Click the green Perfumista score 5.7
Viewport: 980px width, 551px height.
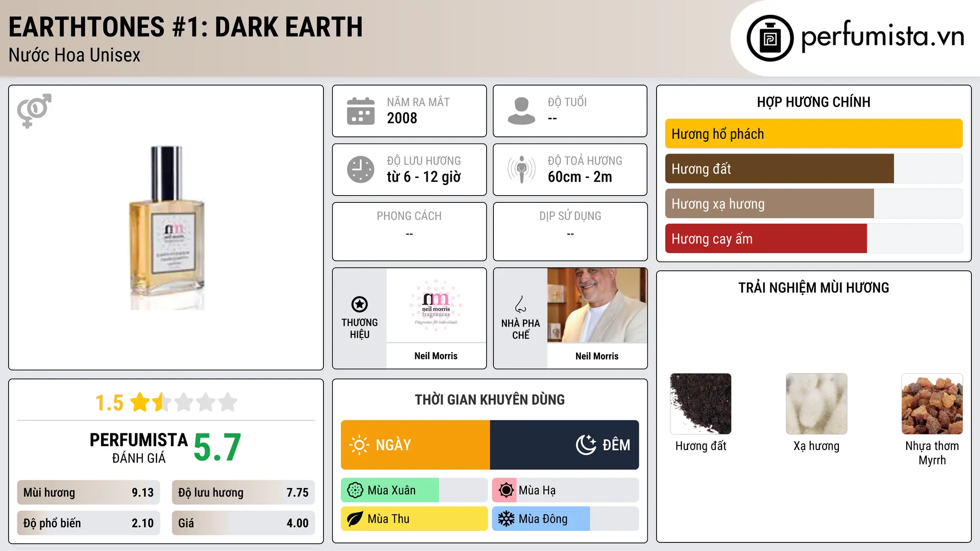tap(217, 448)
